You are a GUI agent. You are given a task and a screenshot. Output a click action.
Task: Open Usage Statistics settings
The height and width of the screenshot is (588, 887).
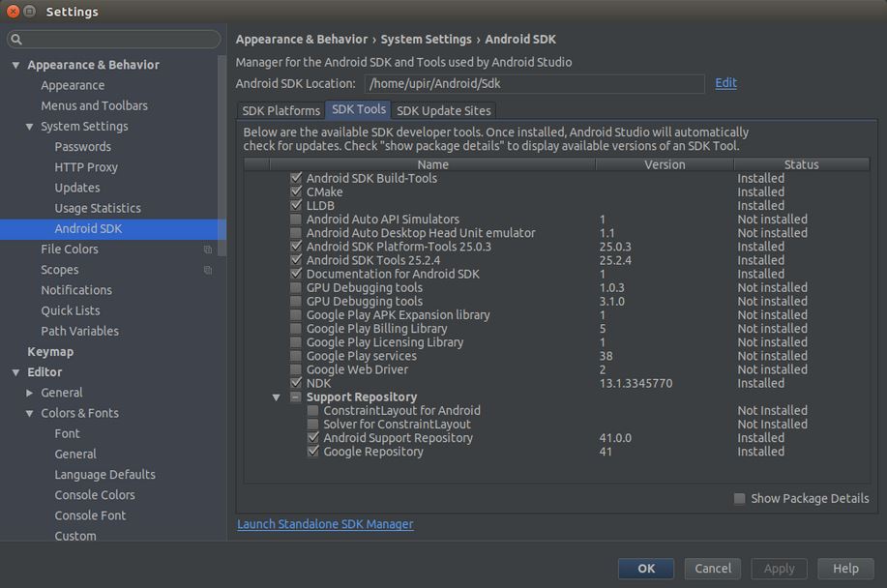98,208
